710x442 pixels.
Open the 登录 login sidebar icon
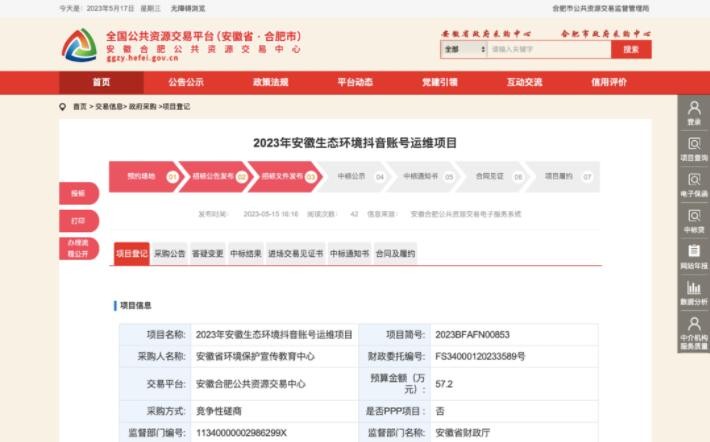pos(694,113)
